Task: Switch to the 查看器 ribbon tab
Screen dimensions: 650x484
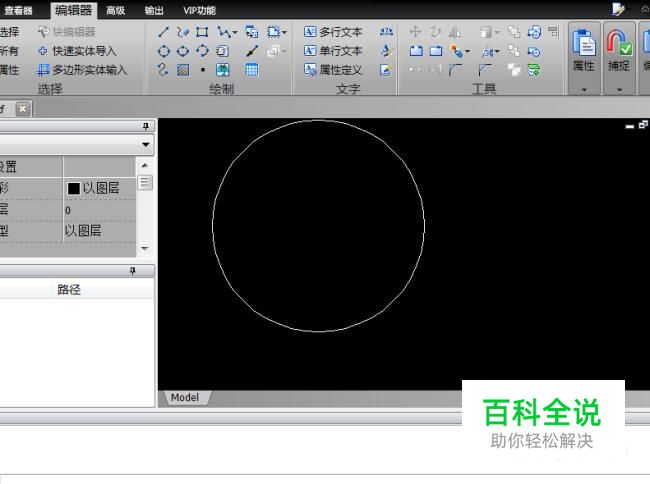Action: [18, 10]
